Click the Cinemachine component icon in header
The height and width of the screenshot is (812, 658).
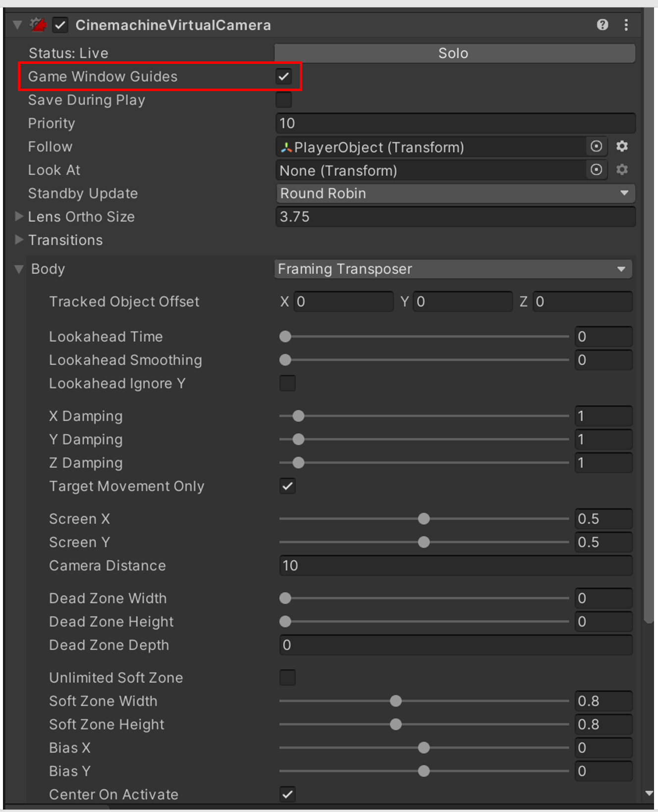pos(38,24)
